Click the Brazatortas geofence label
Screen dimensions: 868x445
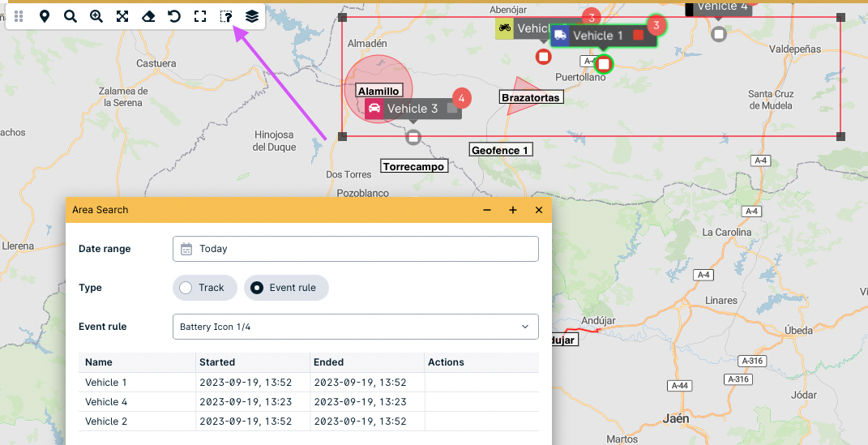pos(531,97)
